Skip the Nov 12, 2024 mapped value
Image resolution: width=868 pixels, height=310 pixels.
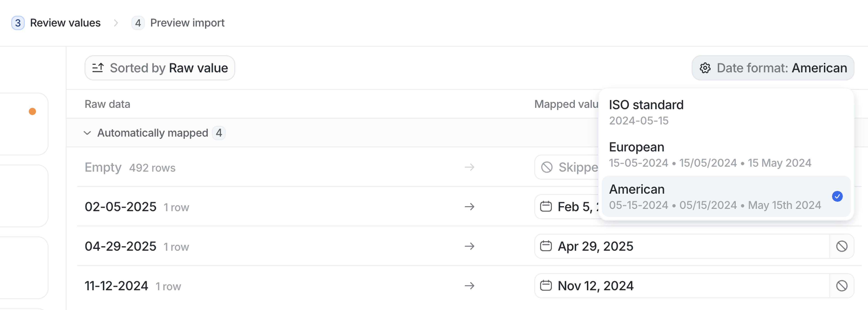(841, 286)
